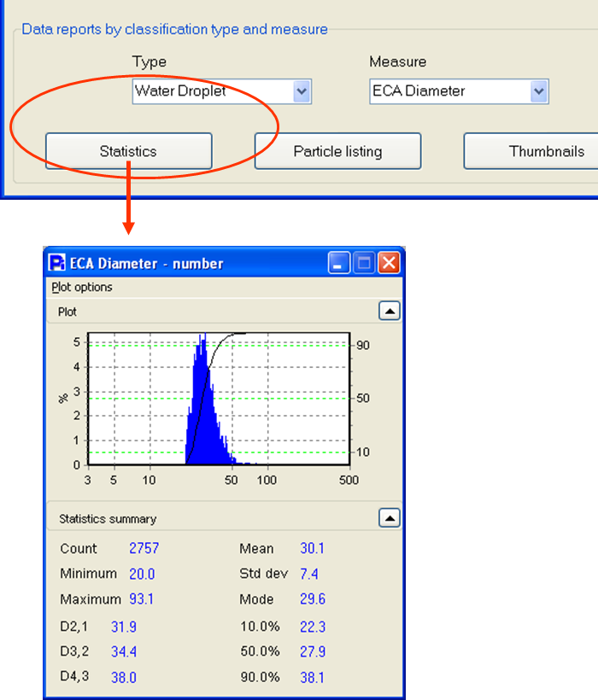Viewport: 598px width, 700px height.
Task: Expand the Type dropdown arrow
Action: (x=301, y=91)
